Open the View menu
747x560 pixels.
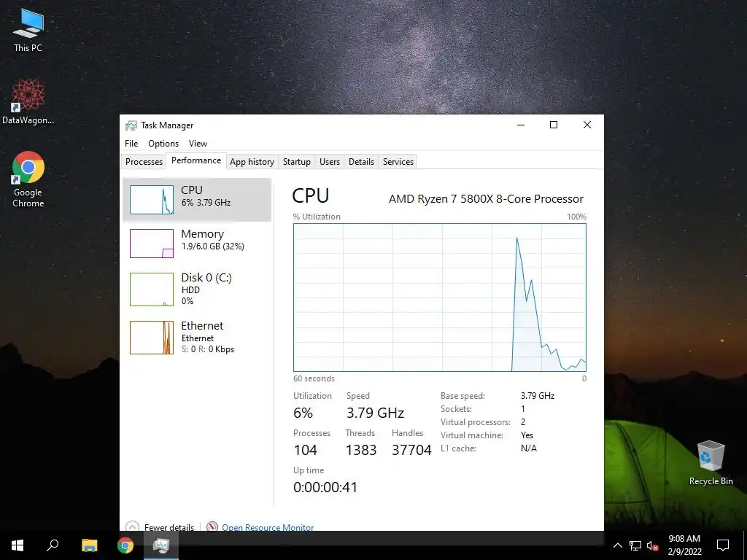pyautogui.click(x=198, y=144)
